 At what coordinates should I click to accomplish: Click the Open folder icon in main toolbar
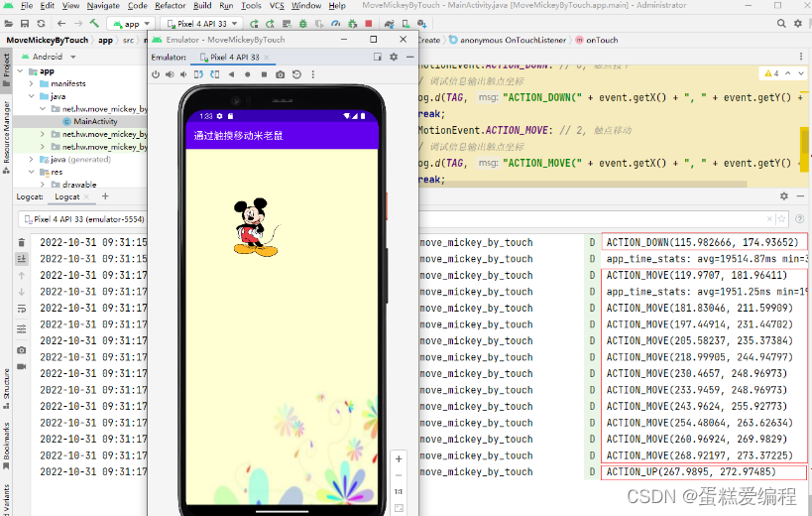[8, 23]
